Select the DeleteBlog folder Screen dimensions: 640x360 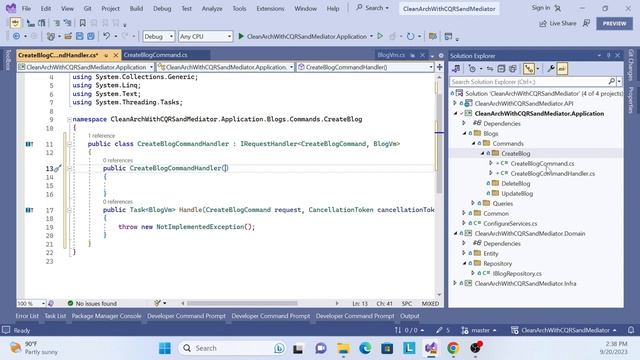[x=516, y=183]
